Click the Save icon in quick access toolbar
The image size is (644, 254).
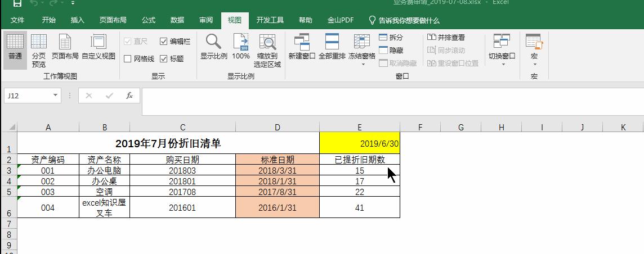(x=17, y=3)
